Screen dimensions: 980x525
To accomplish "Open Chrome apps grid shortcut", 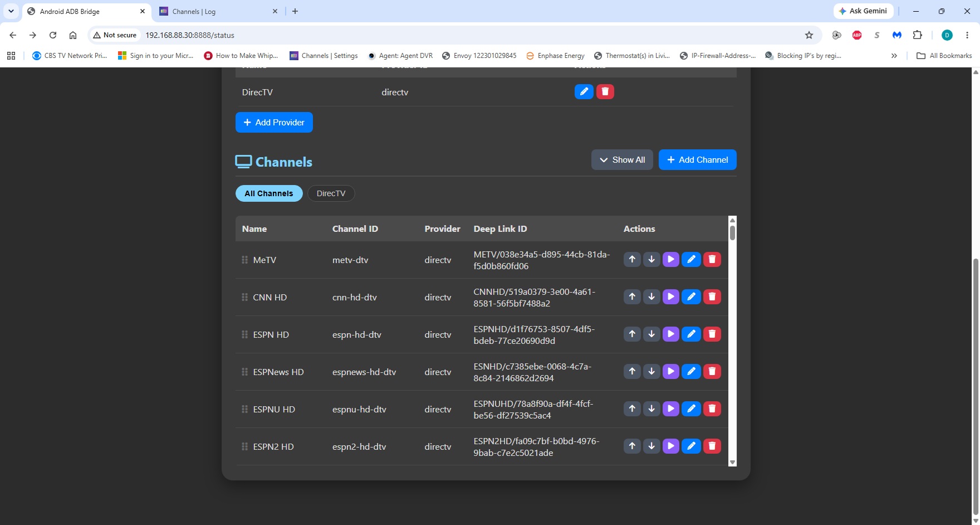I will [11, 56].
